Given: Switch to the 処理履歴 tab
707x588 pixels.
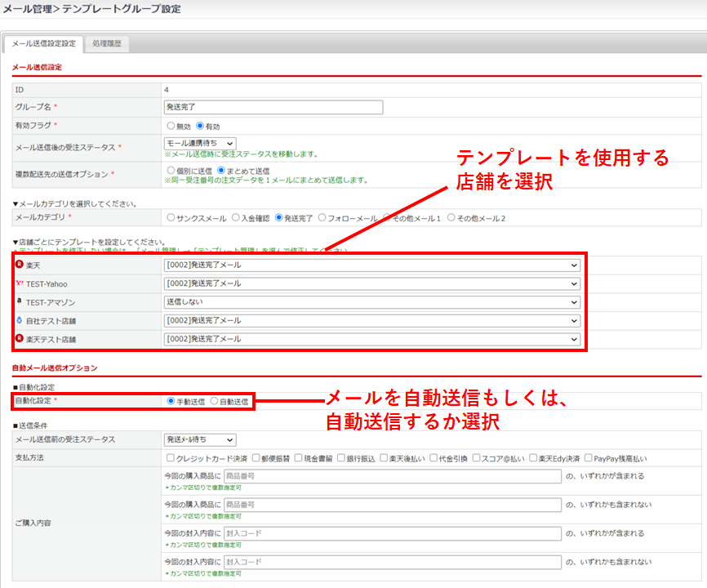Looking at the screenshot, I should click(107, 43).
